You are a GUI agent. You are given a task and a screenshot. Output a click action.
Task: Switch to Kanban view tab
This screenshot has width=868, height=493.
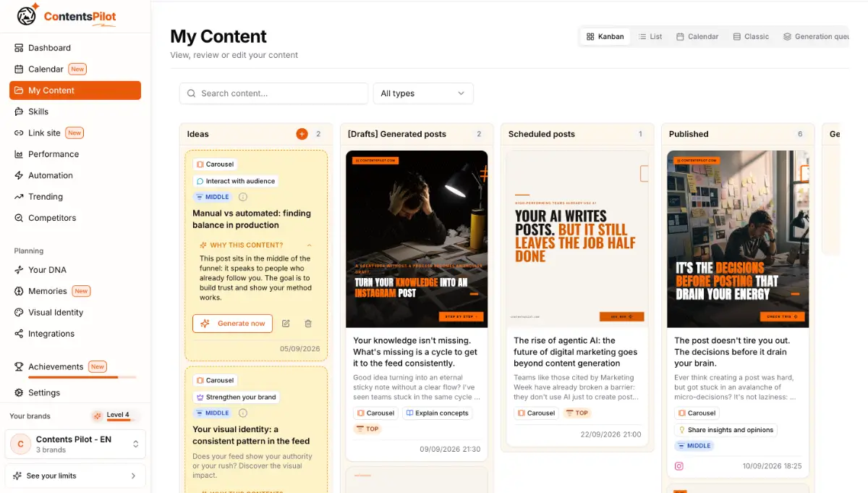tap(605, 36)
